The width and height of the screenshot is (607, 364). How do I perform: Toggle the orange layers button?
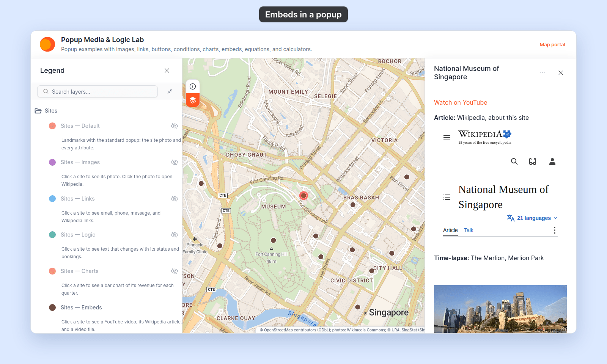[x=193, y=100]
